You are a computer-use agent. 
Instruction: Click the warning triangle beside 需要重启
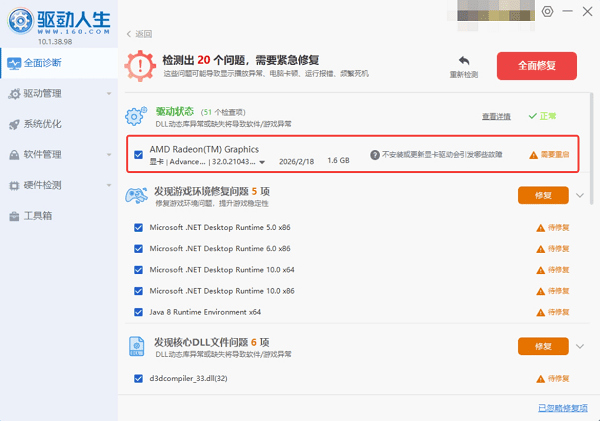(533, 155)
